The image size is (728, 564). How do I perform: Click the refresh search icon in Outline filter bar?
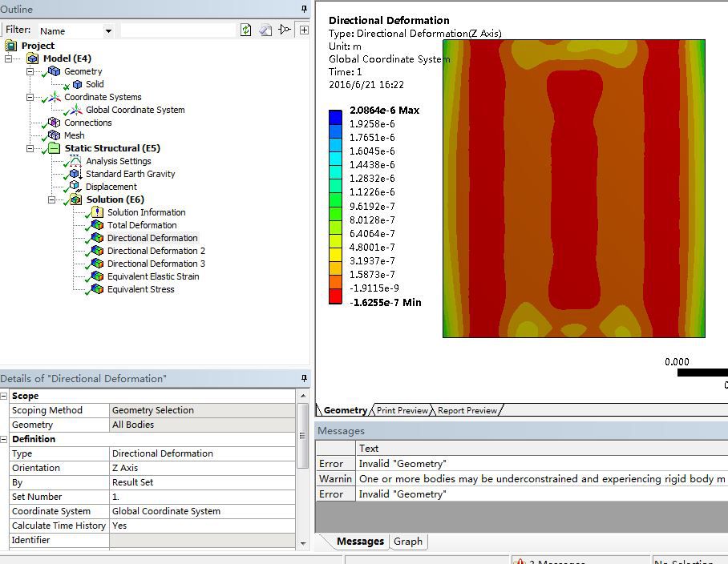click(245, 30)
